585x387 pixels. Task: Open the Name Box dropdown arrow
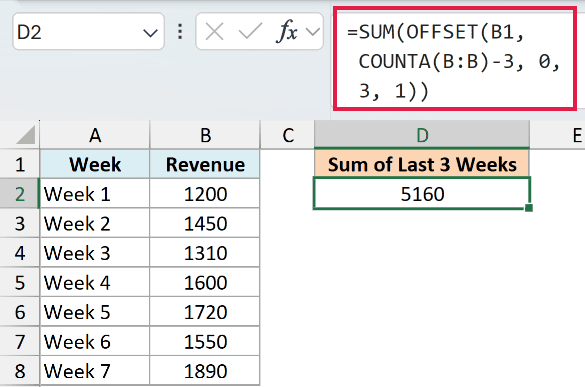click(150, 33)
